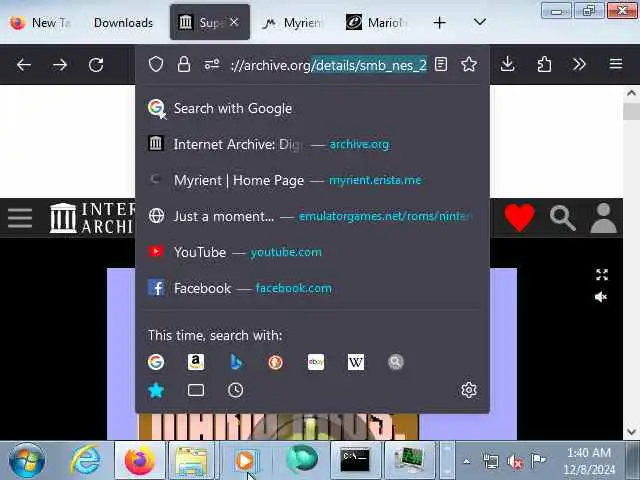Open the Firefox downloads panel
The width and height of the screenshot is (640, 480).
[507, 64]
